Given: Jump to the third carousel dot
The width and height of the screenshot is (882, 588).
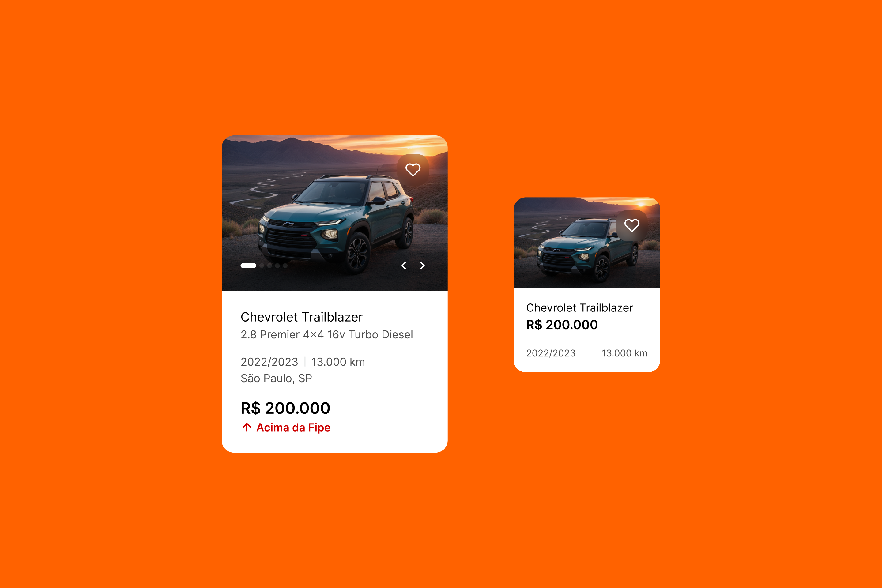Looking at the screenshot, I should pyautogui.click(x=269, y=266).
